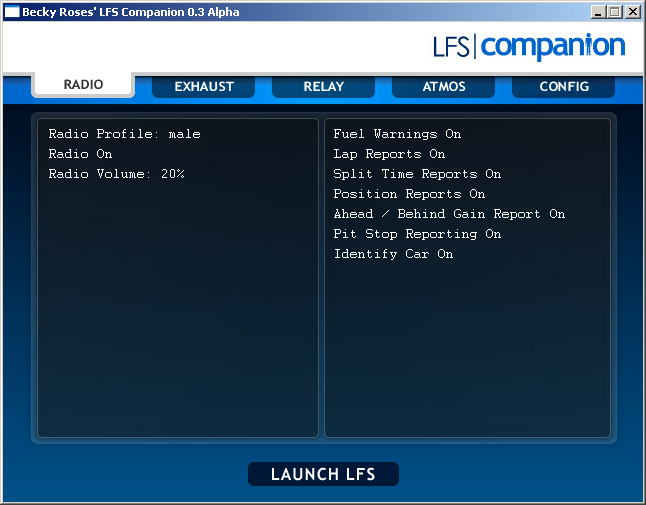The width and height of the screenshot is (646, 505).
Task: Toggle Pit Stop Reporting On
Action: tap(417, 234)
